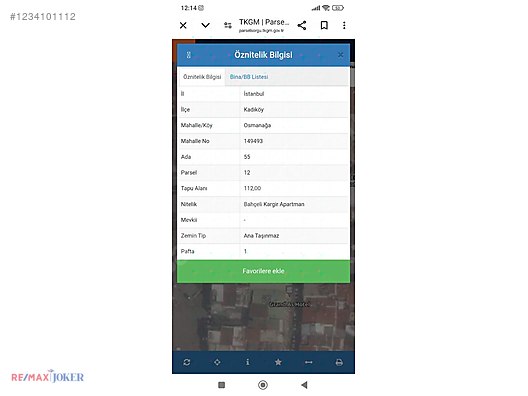This screenshot has width=528, height=396.
Task: Open the browser three-dot menu
Action: click(344, 25)
